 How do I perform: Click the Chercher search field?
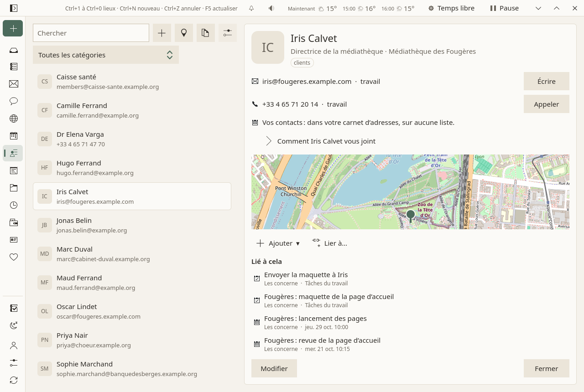click(91, 33)
